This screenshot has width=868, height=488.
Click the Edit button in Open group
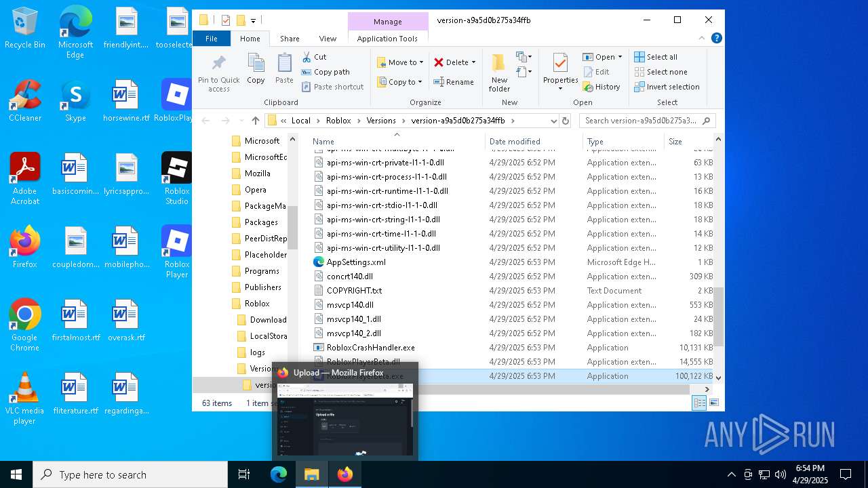595,72
